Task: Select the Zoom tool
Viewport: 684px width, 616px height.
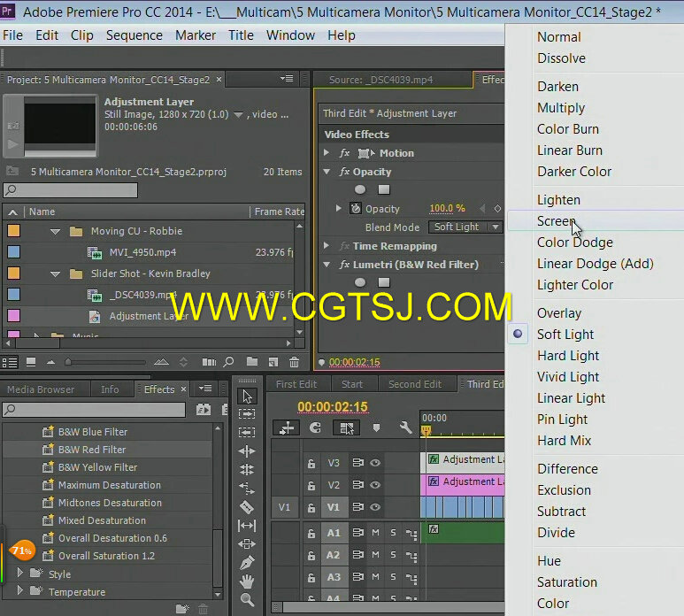Action: coord(247,600)
